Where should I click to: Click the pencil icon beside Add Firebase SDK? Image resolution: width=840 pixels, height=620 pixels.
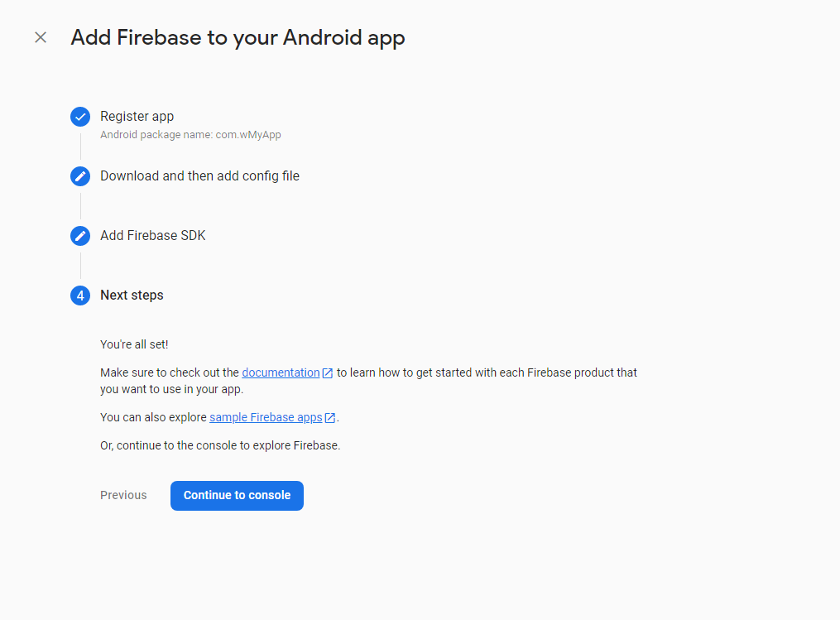click(x=80, y=236)
